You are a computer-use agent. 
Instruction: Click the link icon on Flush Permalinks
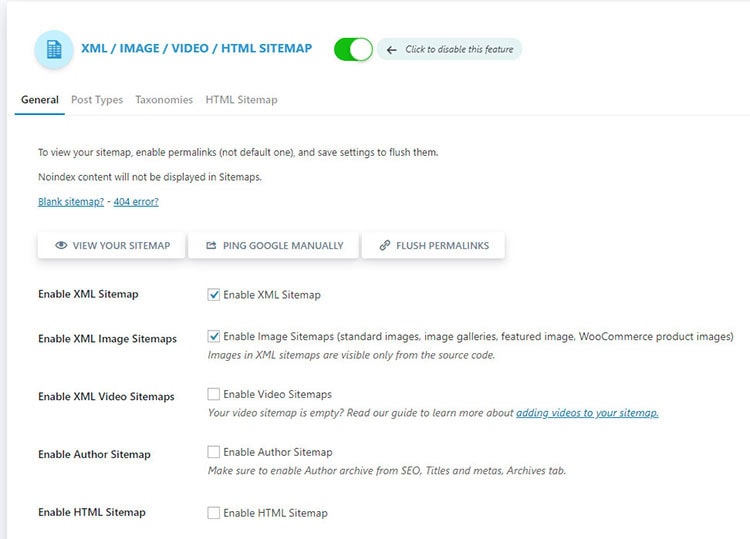point(385,245)
